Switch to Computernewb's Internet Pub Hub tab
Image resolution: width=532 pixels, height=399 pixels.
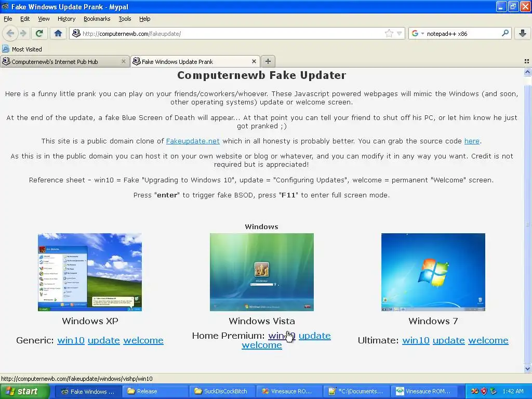click(x=64, y=61)
